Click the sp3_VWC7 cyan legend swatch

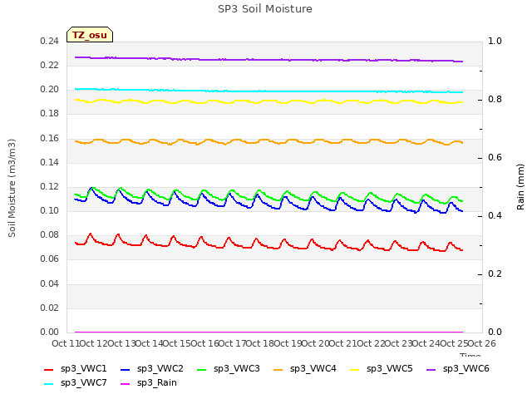(x=49, y=384)
